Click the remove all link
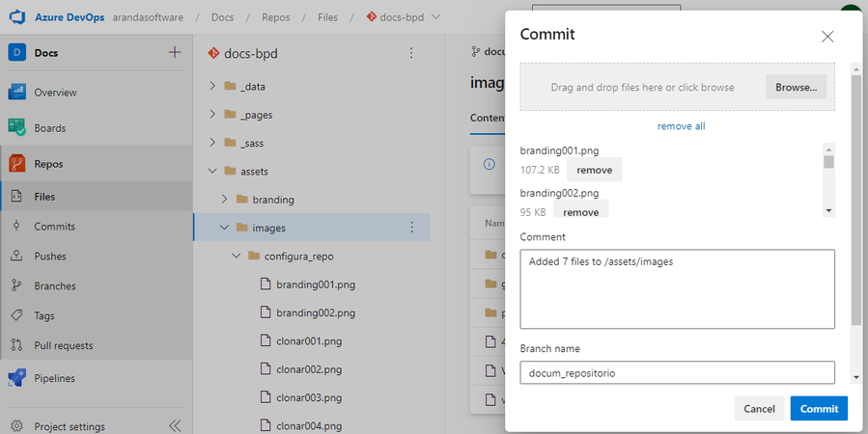 [681, 126]
